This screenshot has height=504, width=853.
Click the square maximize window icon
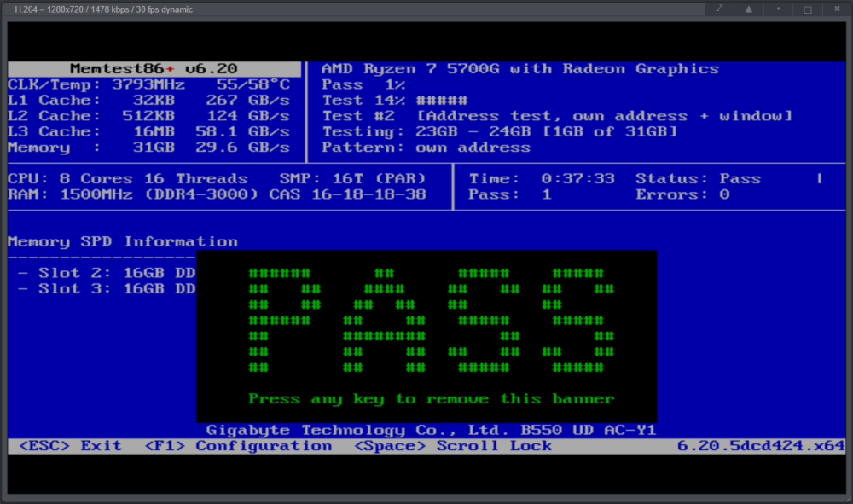point(808,9)
